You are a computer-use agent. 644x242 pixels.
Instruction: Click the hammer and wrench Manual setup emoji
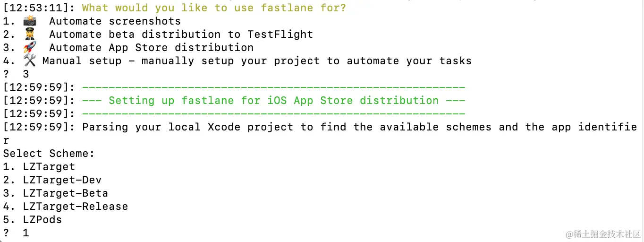point(29,60)
